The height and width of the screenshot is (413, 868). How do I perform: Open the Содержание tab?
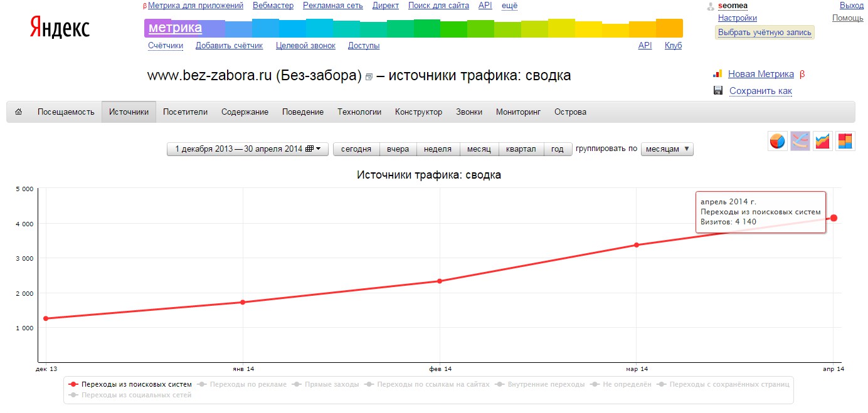click(x=245, y=112)
